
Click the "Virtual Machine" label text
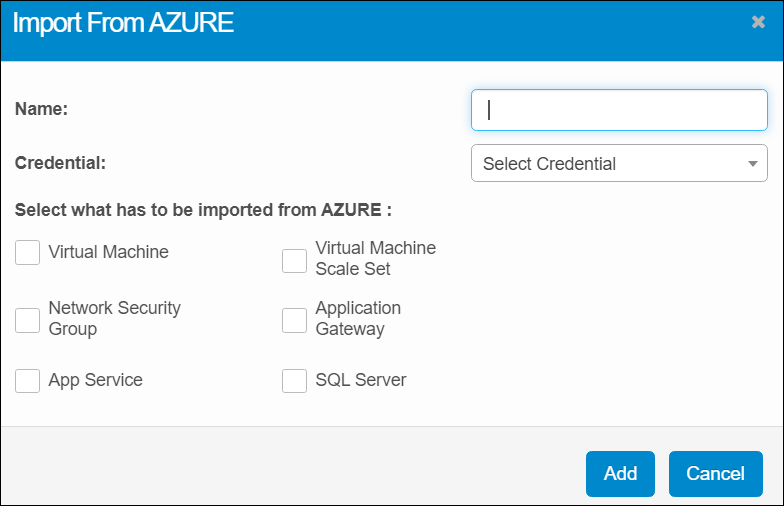tap(108, 252)
